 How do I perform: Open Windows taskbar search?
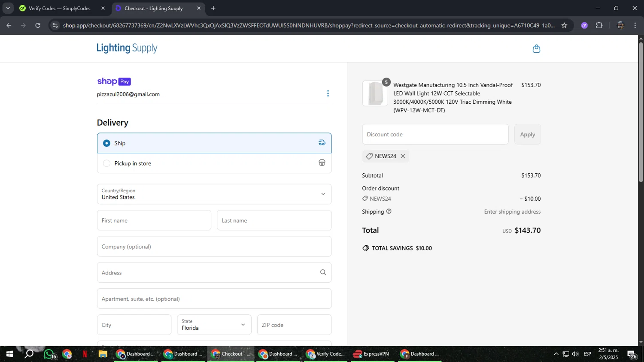click(29, 354)
